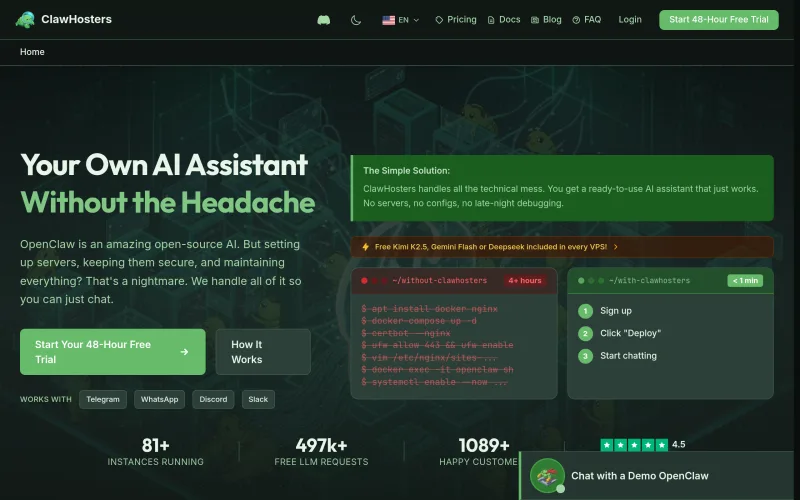Click the demo chat avatar icon
The width and height of the screenshot is (800, 500).
coord(547,476)
